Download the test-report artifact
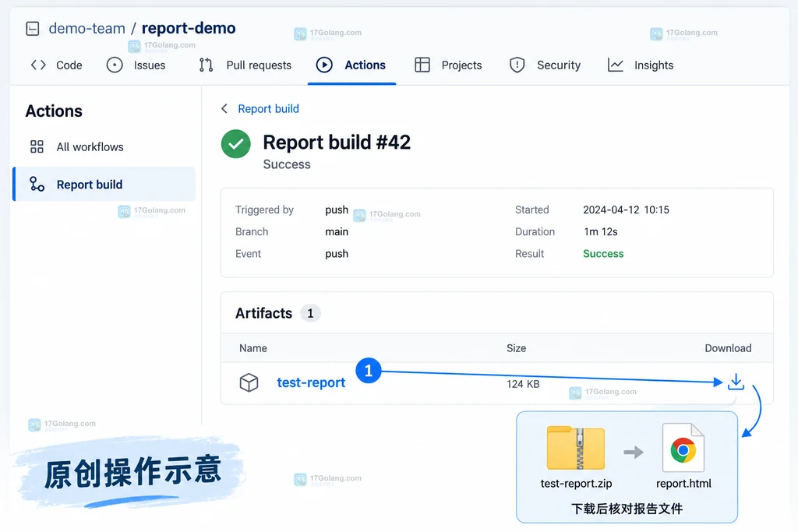 click(736, 382)
